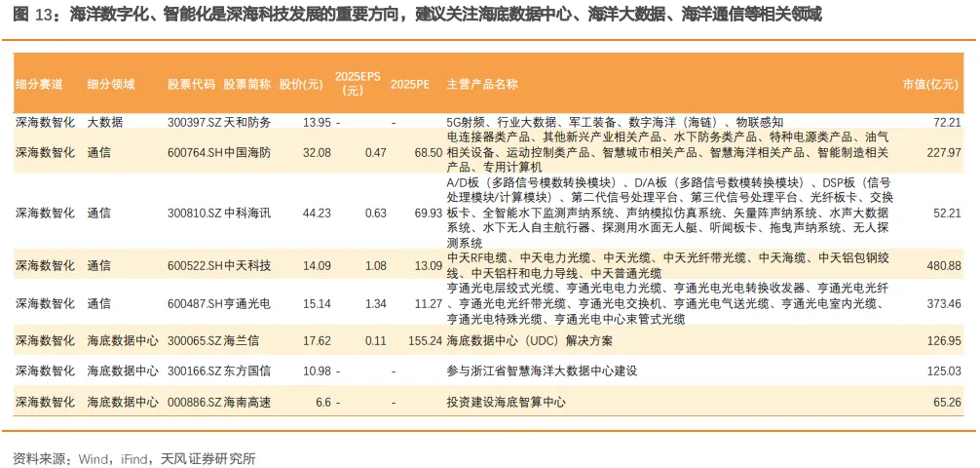Click the 股票代码 column header

[191, 85]
